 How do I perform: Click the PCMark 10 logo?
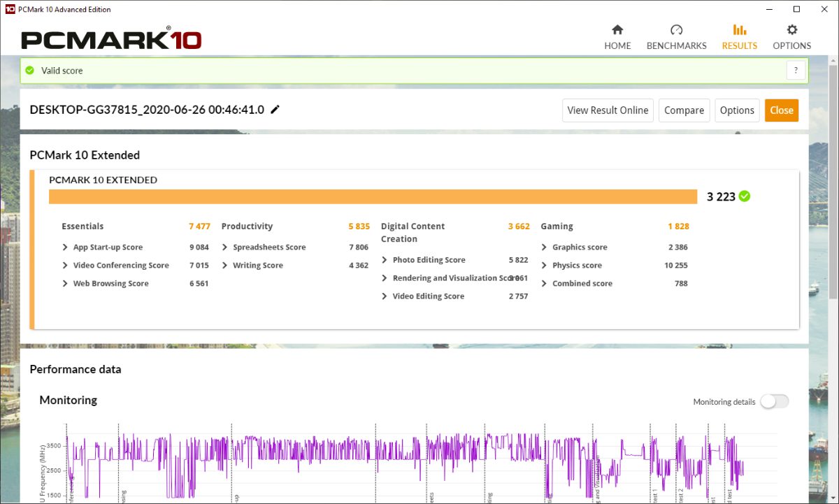coord(111,39)
